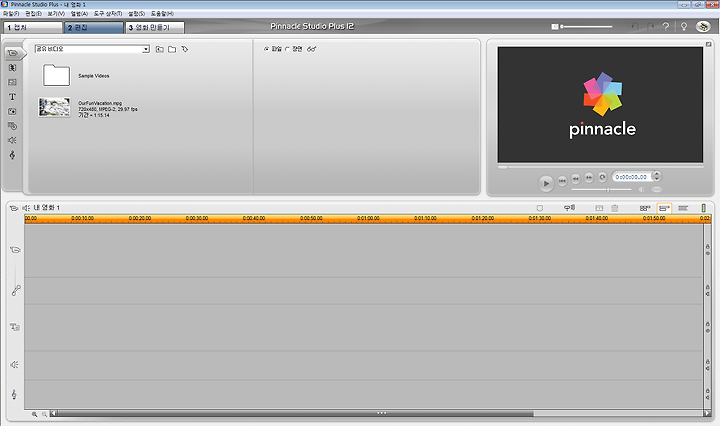Open the 설정(S) menu

tap(136, 14)
